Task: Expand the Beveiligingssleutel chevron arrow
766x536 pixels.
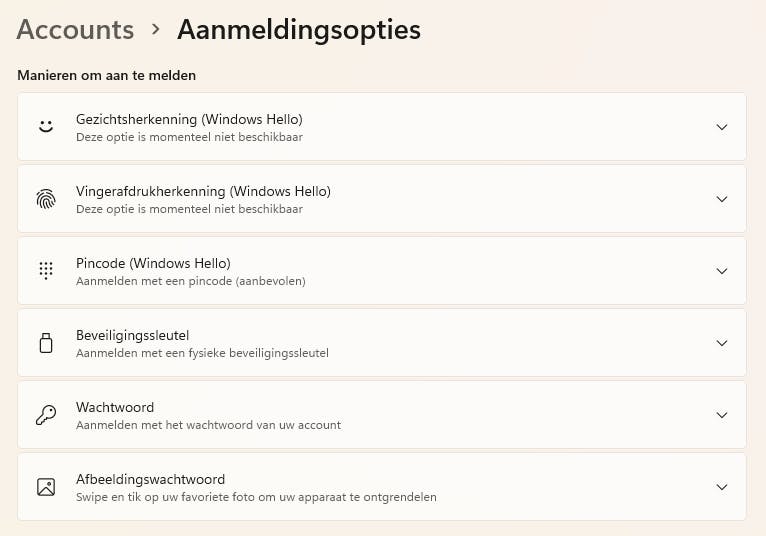Action: pyautogui.click(x=722, y=343)
